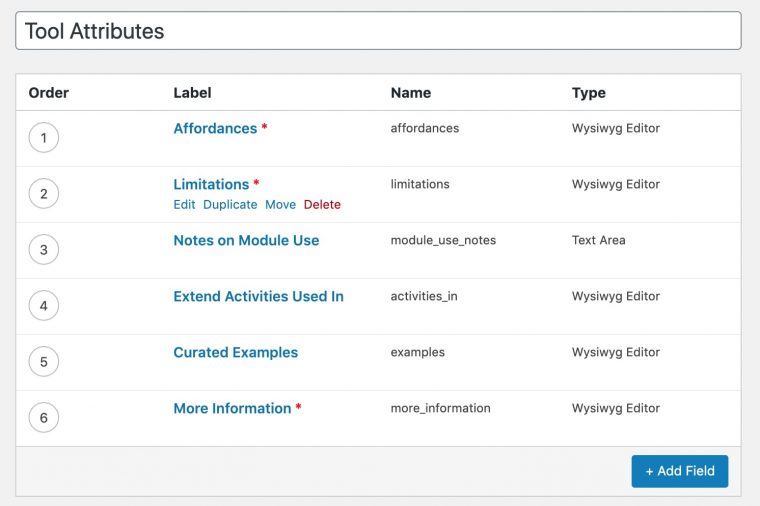Open Notes on Module Use field
Image resolution: width=760 pixels, height=506 pixels.
point(246,240)
